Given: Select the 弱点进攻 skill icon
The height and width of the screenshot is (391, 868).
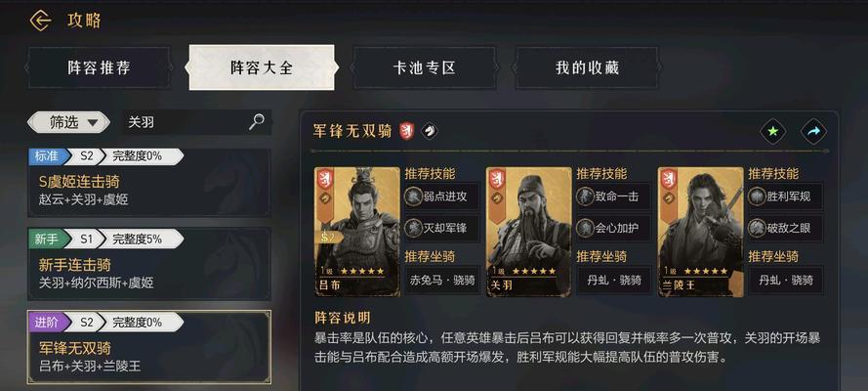Looking at the screenshot, I should pyautogui.click(x=414, y=196).
